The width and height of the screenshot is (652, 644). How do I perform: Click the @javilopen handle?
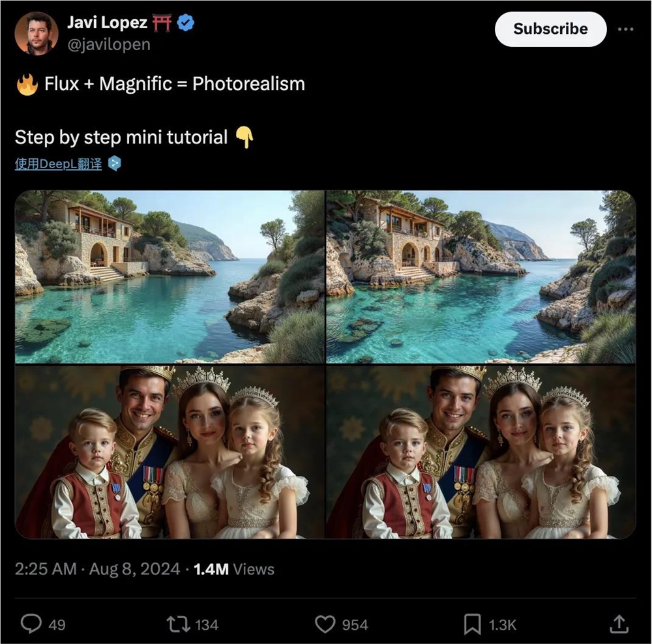[x=108, y=44]
